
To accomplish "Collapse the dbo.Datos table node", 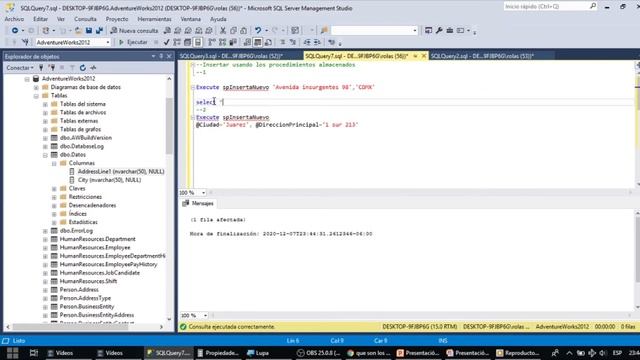I will point(45,155).
